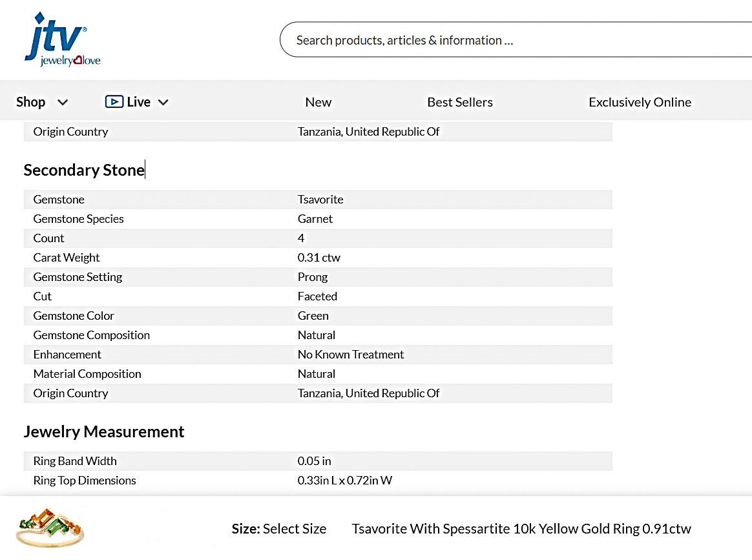
Task: Click the Secondary Stone heading
Action: click(84, 170)
